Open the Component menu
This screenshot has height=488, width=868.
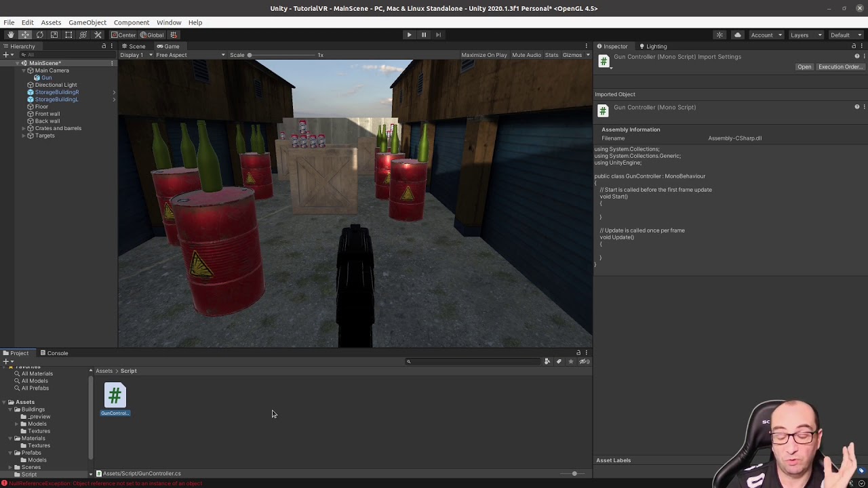[132, 22]
